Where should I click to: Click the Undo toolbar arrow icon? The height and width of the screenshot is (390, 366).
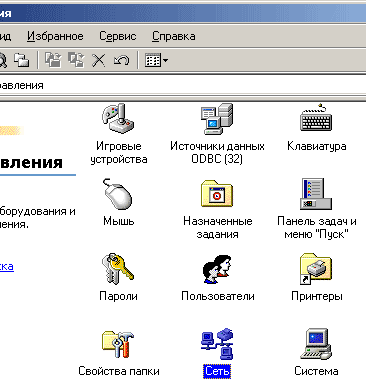pos(121,60)
